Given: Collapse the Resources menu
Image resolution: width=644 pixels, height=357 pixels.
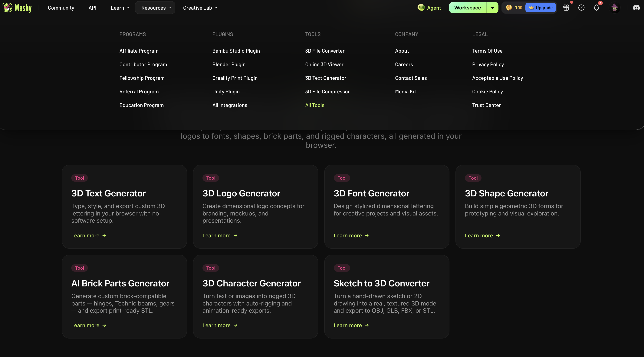Looking at the screenshot, I should [x=155, y=8].
